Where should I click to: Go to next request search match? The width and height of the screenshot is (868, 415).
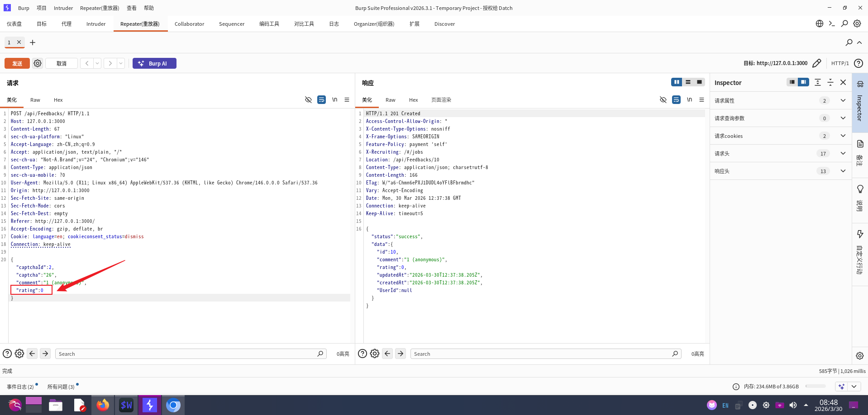(45, 354)
